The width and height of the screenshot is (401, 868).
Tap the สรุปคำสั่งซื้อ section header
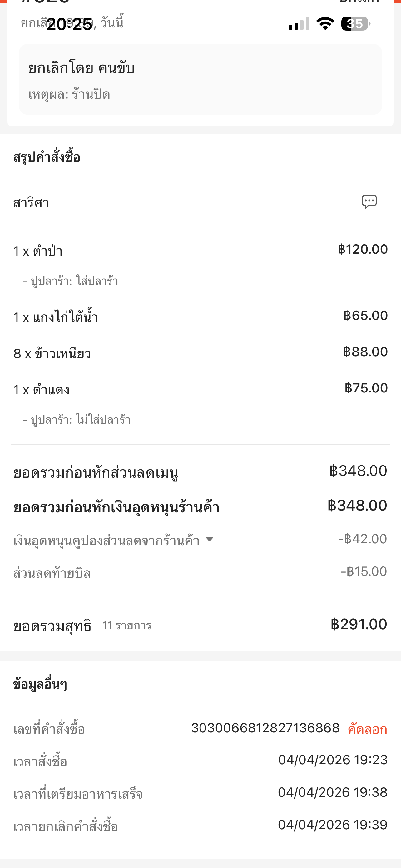pyautogui.click(x=47, y=157)
